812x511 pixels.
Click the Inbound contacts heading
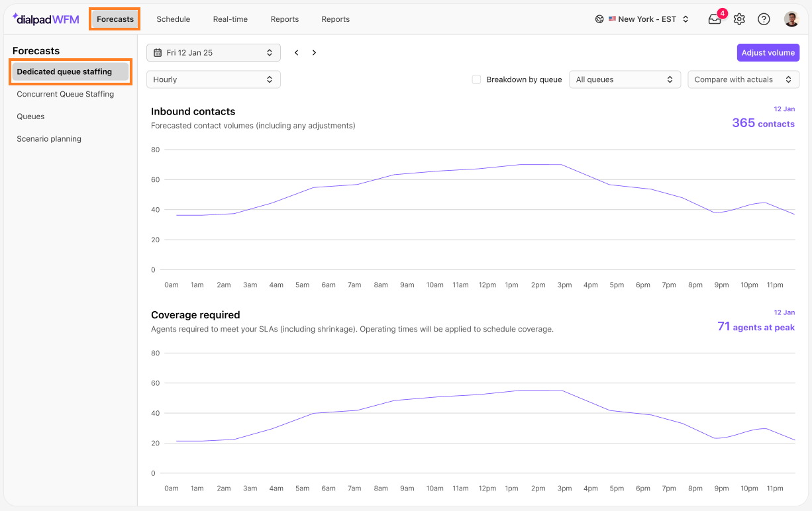tap(193, 111)
